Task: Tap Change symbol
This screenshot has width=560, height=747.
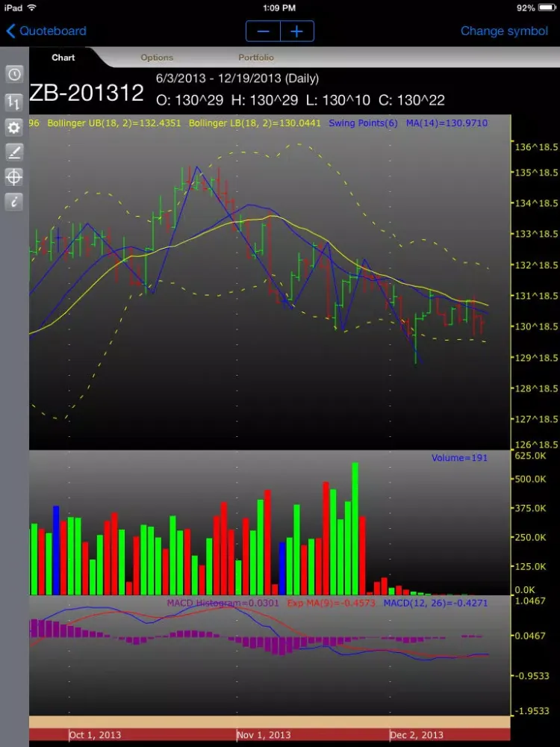Action: pyautogui.click(x=504, y=31)
